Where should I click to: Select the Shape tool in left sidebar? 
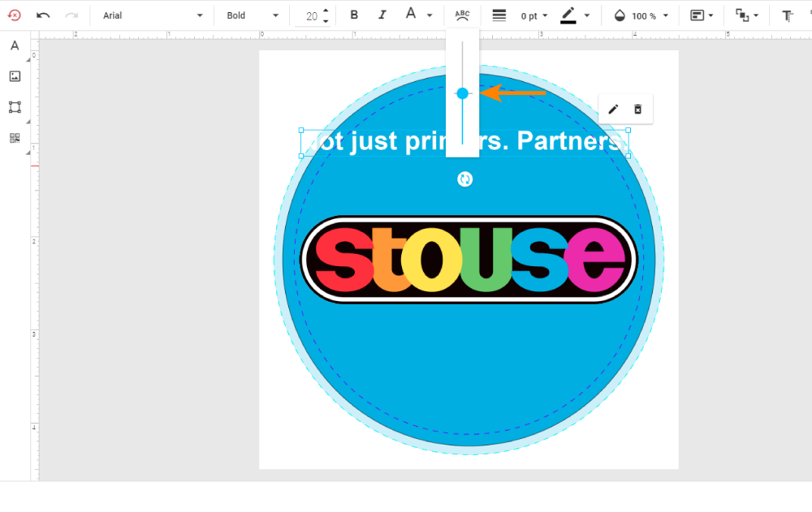(15, 107)
